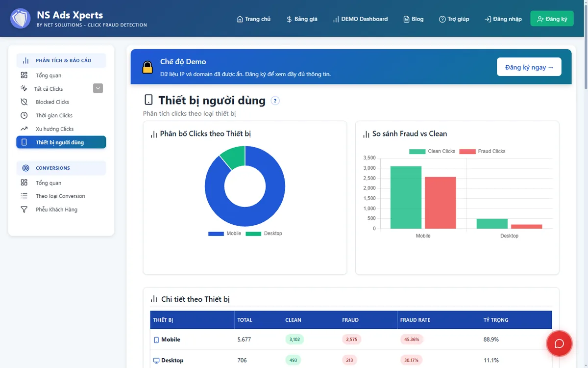Select Thiết bị người dùng in sidebar
This screenshot has height=368, width=588.
point(61,142)
